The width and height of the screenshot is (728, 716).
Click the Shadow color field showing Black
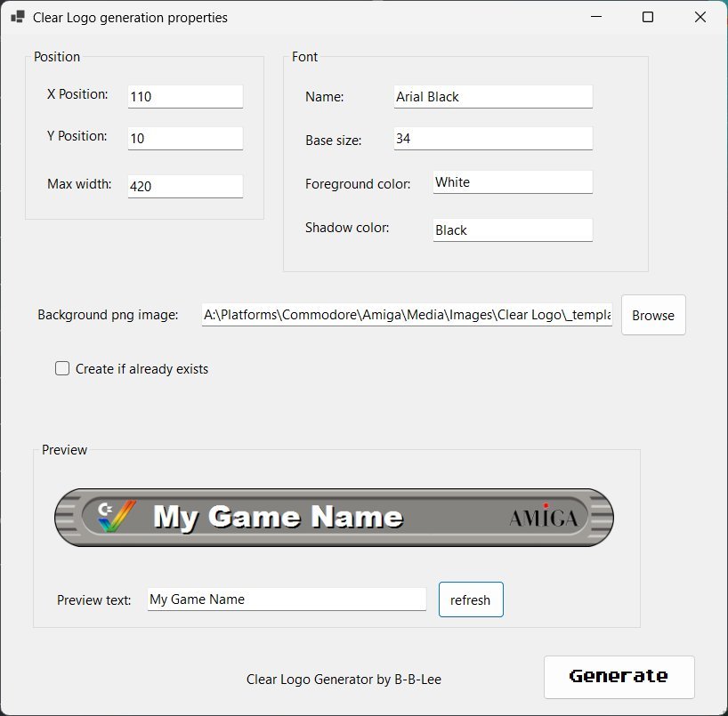(513, 230)
